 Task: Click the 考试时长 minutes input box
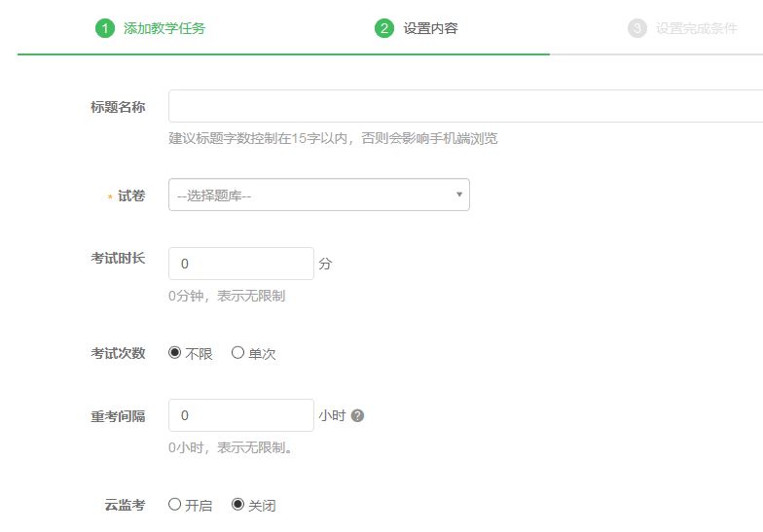click(x=241, y=264)
